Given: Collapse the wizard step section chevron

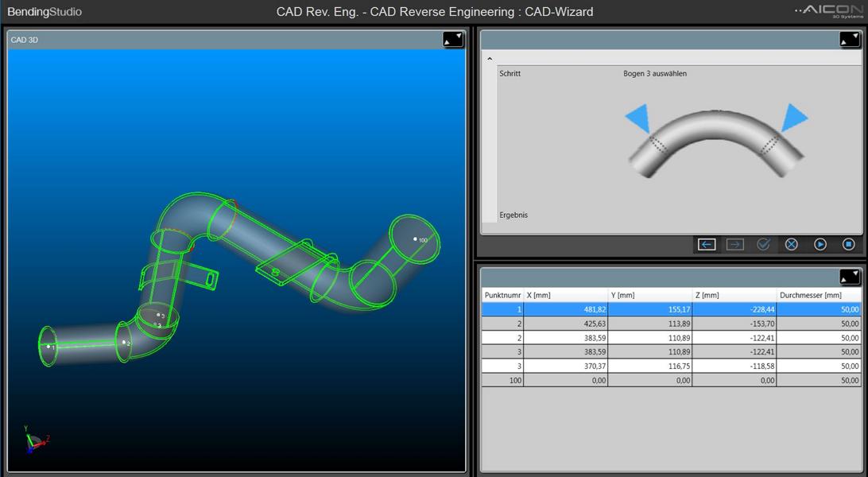Looking at the screenshot, I should click(490, 59).
